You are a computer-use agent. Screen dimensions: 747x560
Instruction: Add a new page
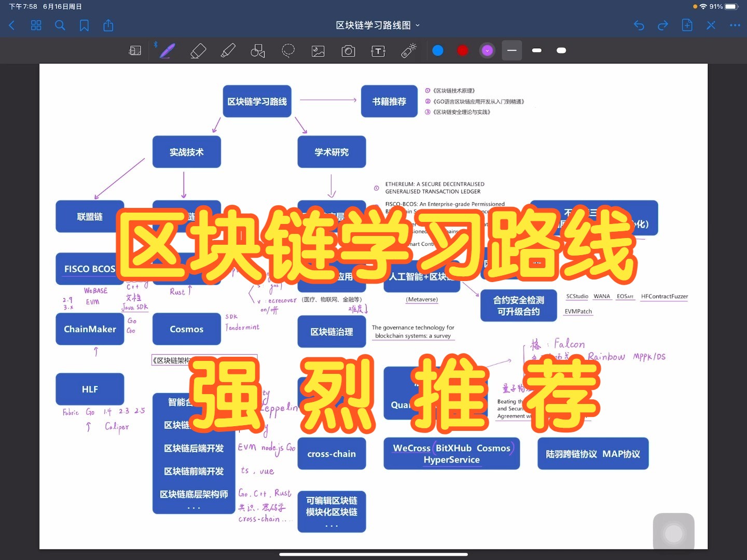click(x=687, y=25)
